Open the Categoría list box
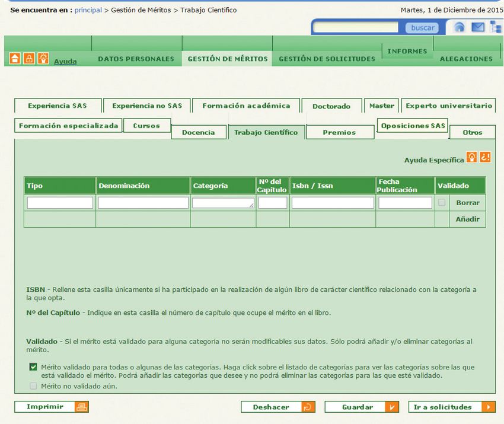The width and height of the screenshot is (504, 424). point(222,203)
